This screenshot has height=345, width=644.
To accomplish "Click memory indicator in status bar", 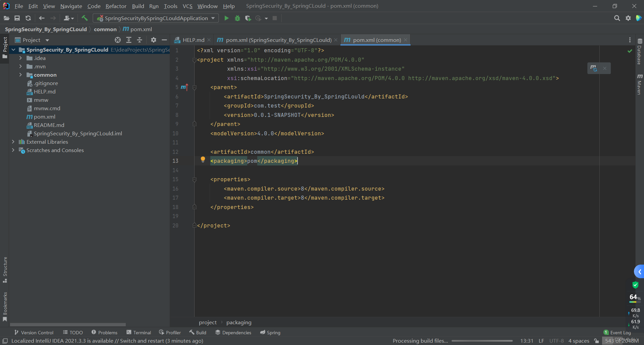I will 622,341.
